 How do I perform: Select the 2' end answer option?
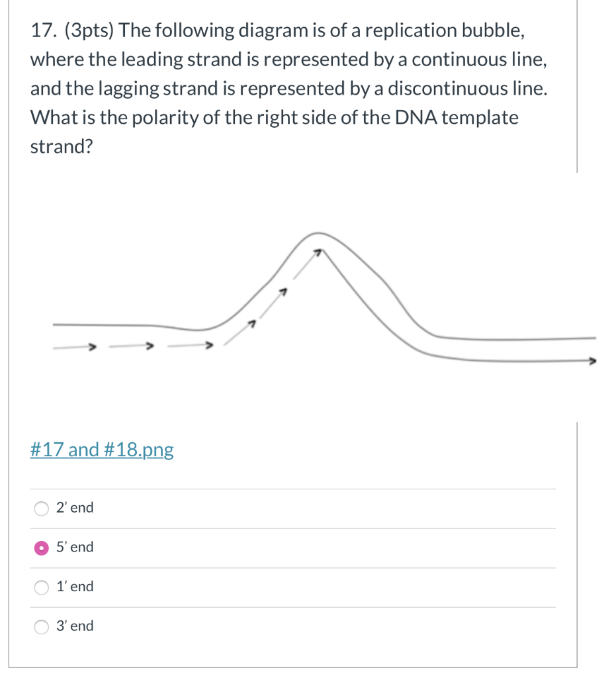[x=75, y=507]
